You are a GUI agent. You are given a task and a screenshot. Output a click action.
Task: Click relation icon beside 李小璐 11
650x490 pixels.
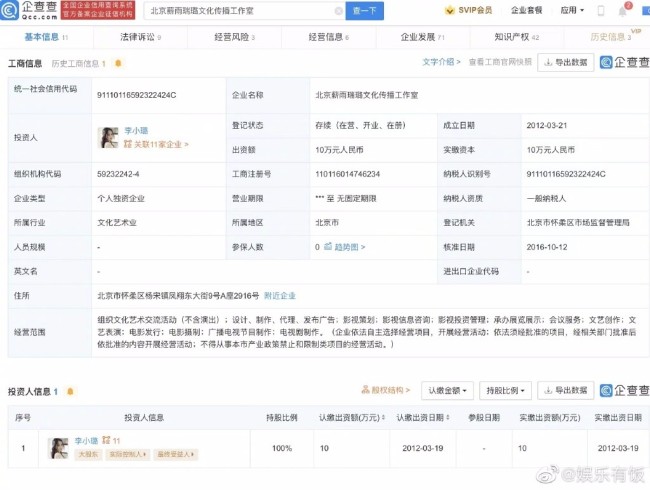(106, 440)
